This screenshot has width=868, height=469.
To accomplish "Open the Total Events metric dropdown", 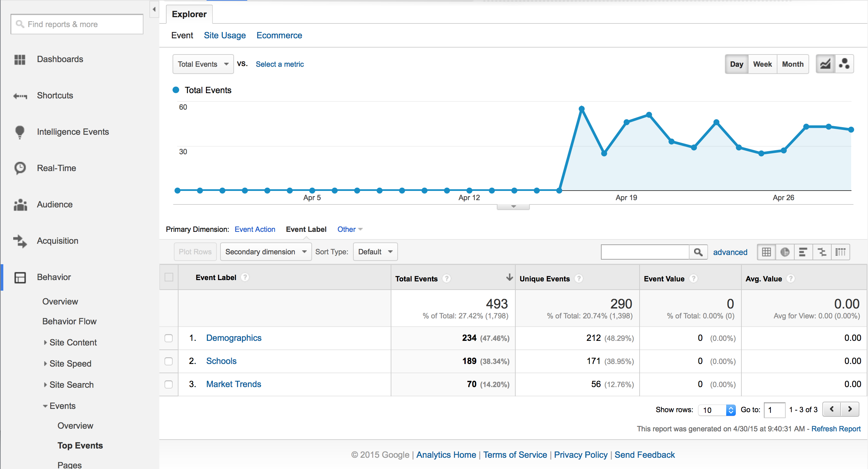I will pos(203,64).
